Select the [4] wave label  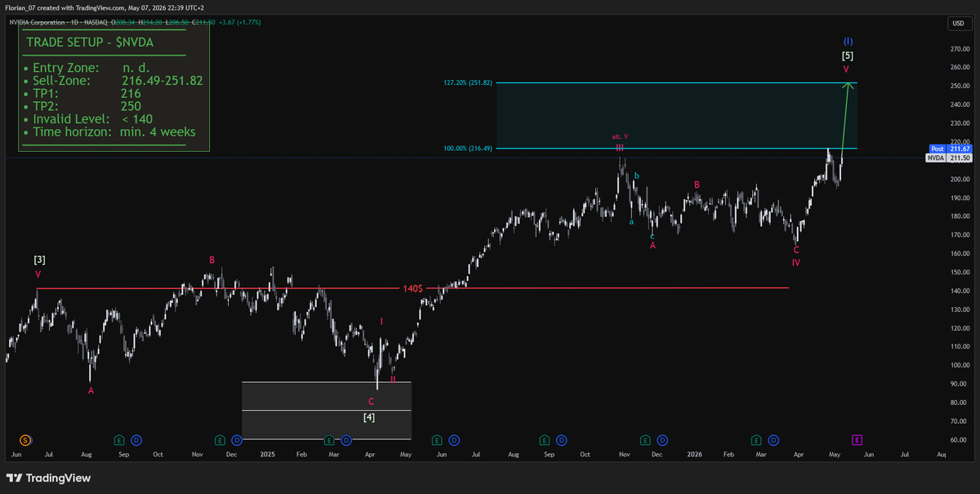369,417
